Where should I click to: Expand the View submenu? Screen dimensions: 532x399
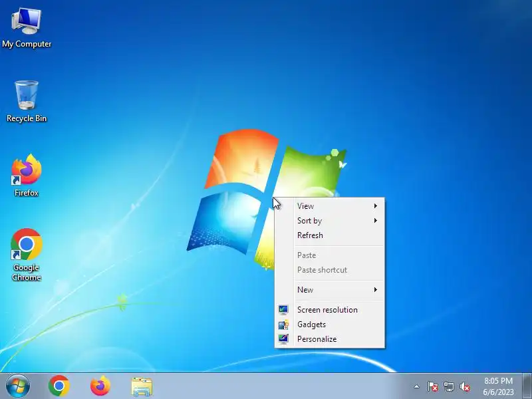click(329, 206)
